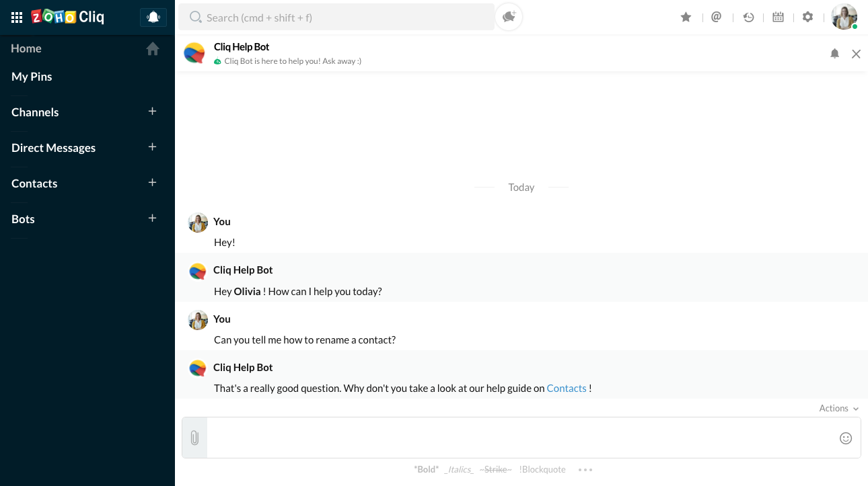Click the apps grid icon top left
Image resolution: width=868 pixels, height=486 pixels.
16,17
